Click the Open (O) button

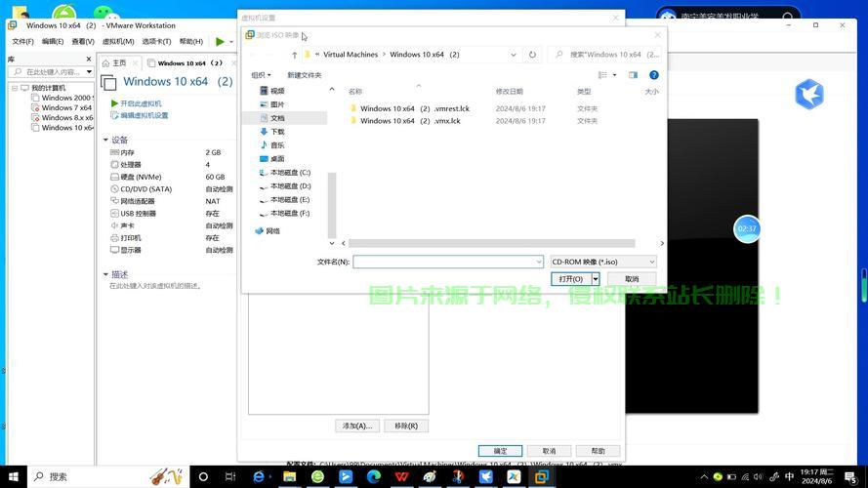[570, 279]
